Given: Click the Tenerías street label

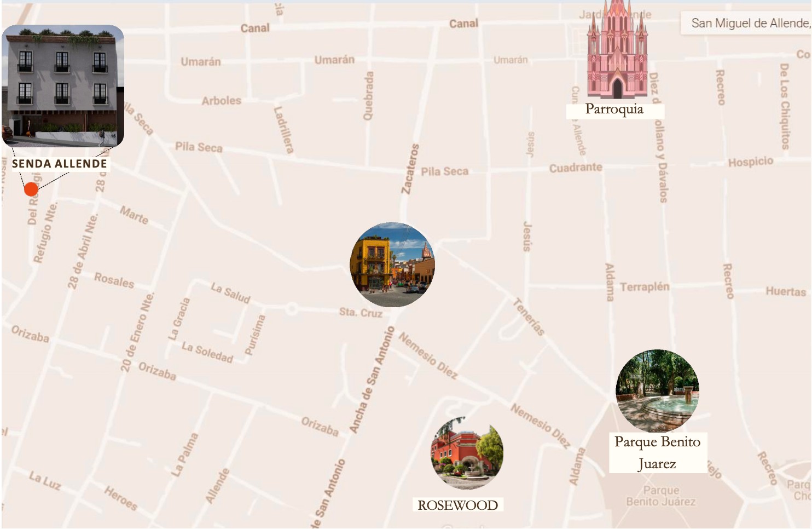Looking at the screenshot, I should 529,317.
